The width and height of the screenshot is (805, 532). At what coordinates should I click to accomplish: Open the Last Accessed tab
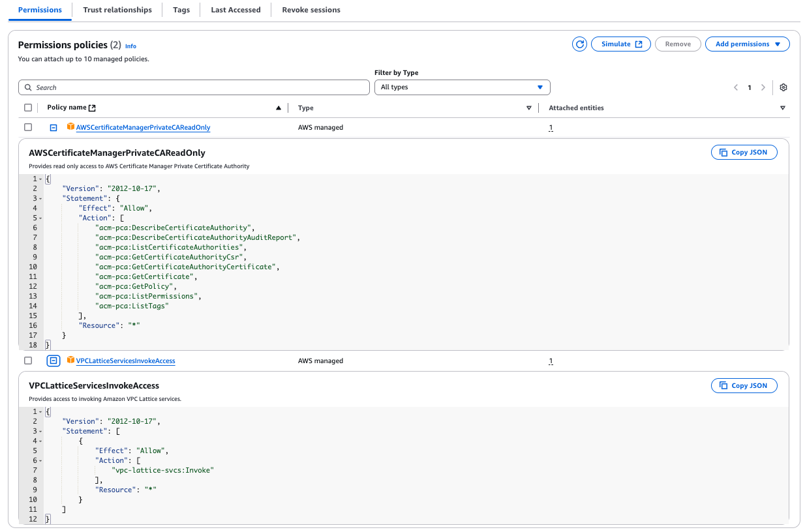(x=235, y=10)
